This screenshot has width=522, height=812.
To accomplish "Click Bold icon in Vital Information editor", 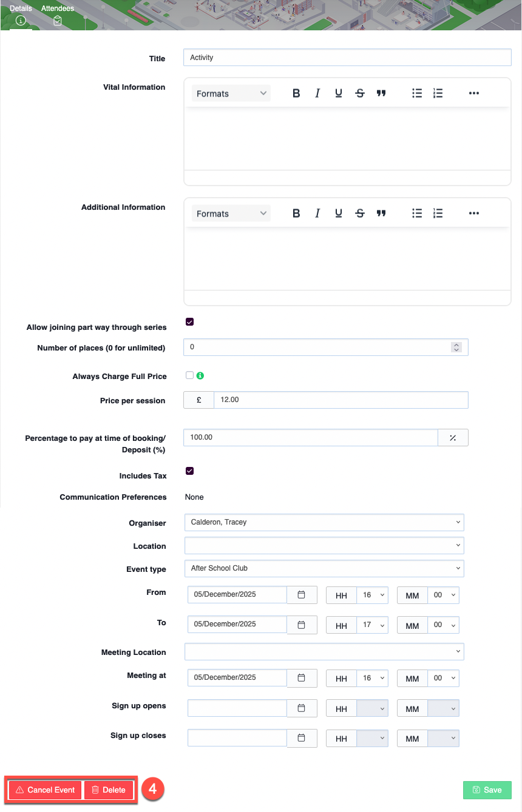I will tap(296, 93).
